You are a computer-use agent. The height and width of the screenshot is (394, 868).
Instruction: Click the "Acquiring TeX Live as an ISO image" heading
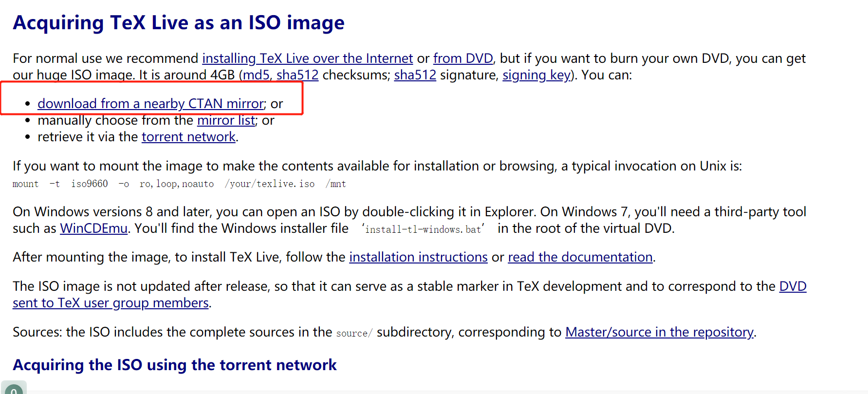pos(179,23)
